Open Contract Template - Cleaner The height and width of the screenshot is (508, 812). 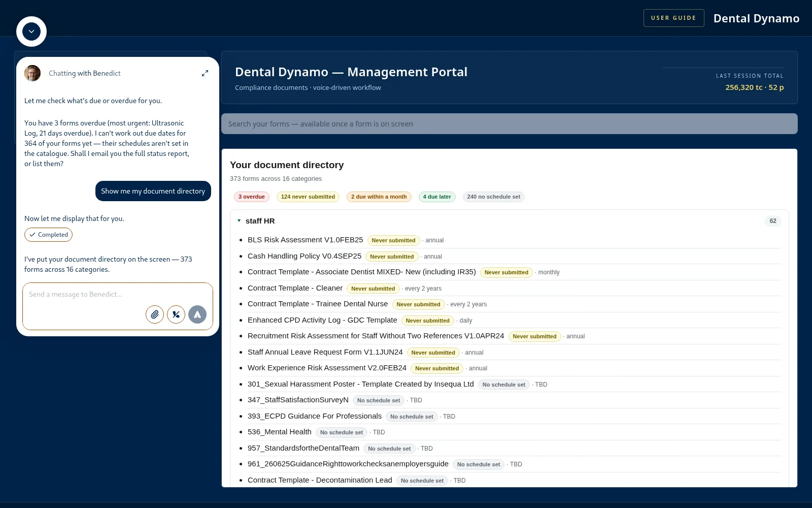[x=295, y=288]
